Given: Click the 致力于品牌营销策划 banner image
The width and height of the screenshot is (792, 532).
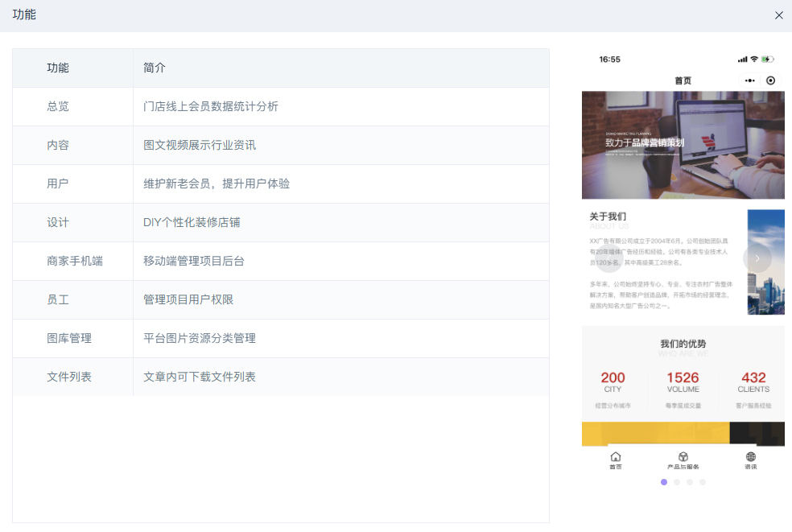Looking at the screenshot, I should point(683,145).
